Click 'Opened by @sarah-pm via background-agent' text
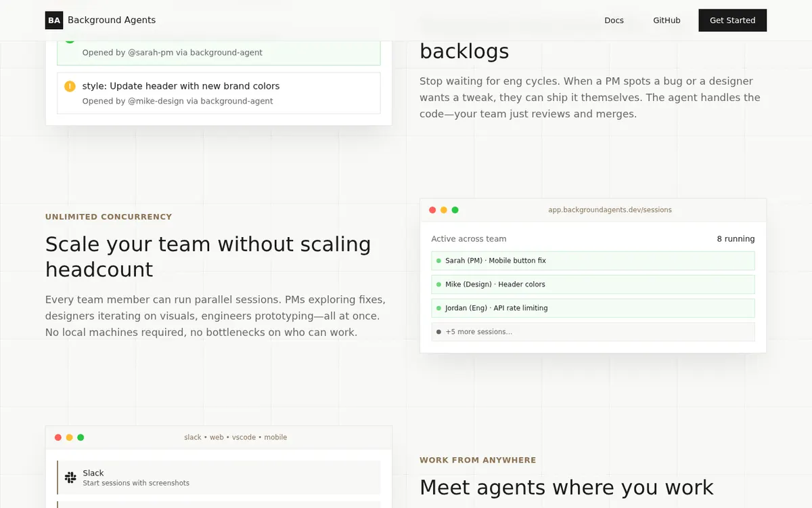 [173, 52]
